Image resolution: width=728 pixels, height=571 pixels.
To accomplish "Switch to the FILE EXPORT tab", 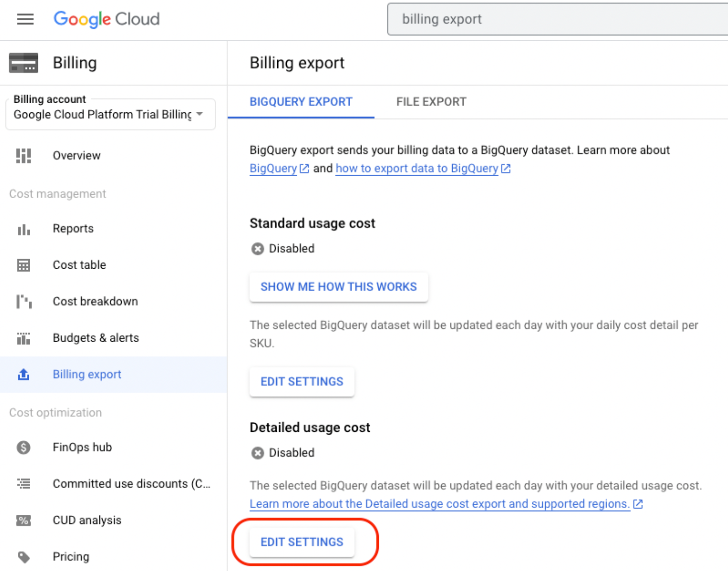I will (430, 102).
